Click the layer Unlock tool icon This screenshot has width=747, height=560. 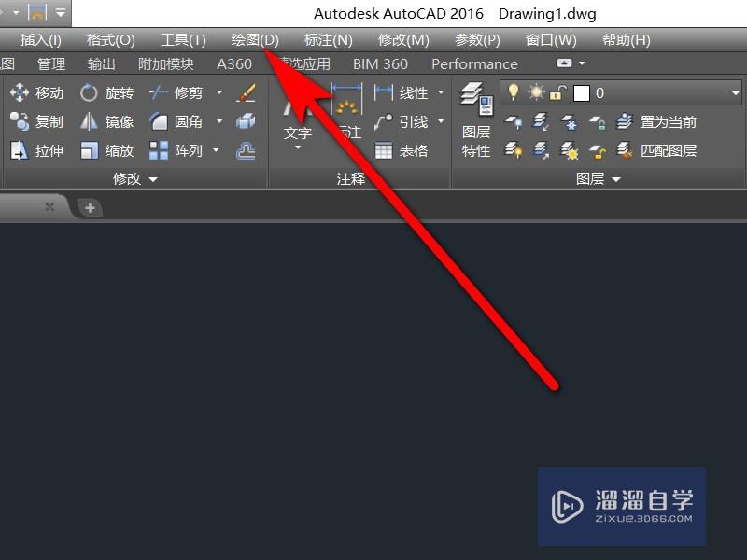coord(598,151)
